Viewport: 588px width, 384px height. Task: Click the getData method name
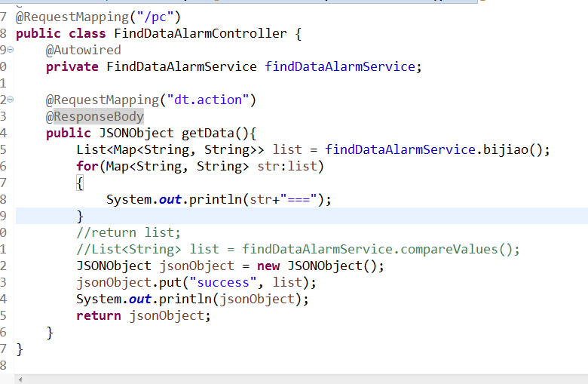click(x=208, y=133)
